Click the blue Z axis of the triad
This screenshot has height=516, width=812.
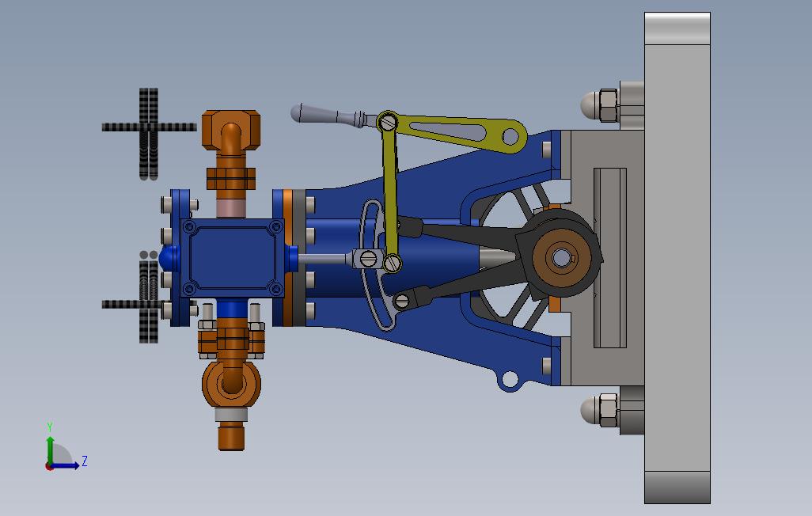[x=66, y=466]
